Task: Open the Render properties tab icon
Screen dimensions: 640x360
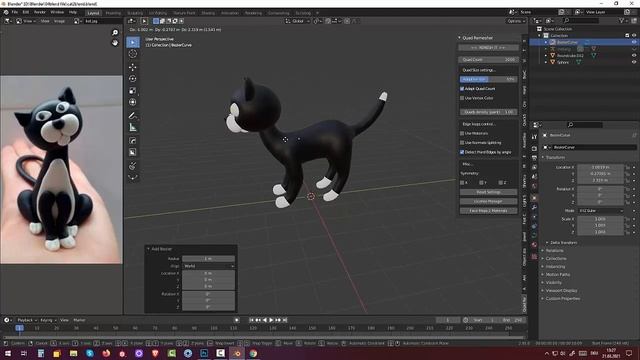Action: pos(534,149)
